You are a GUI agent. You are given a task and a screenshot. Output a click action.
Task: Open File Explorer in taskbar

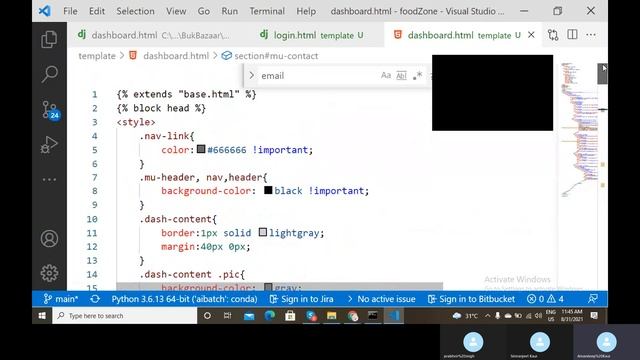[331, 316]
